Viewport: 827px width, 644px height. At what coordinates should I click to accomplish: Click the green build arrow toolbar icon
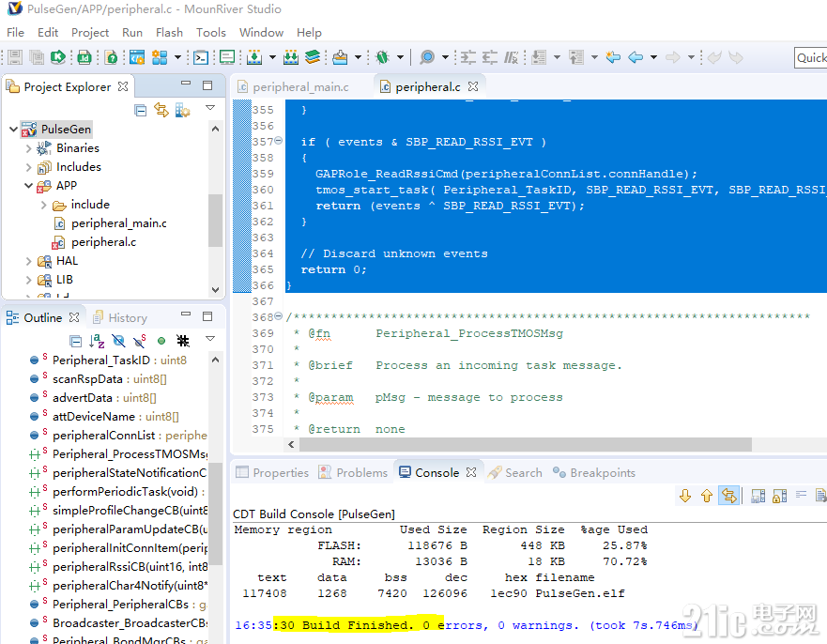click(58, 57)
